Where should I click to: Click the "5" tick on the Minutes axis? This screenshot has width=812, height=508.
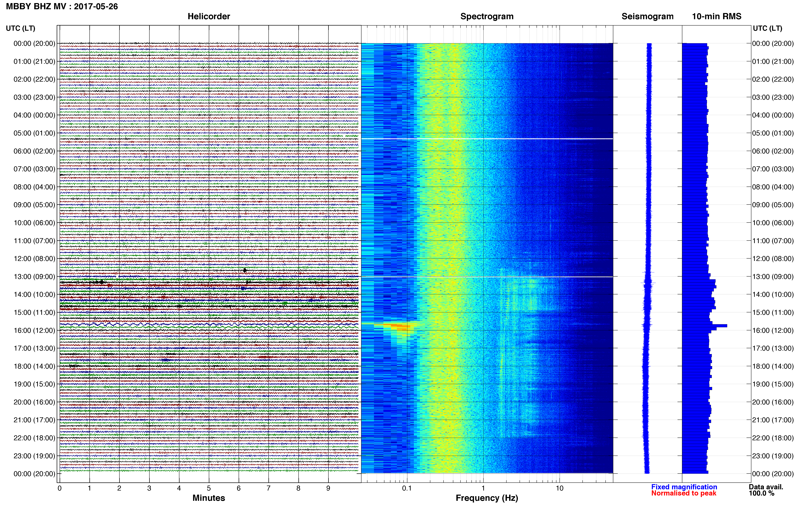point(209,488)
